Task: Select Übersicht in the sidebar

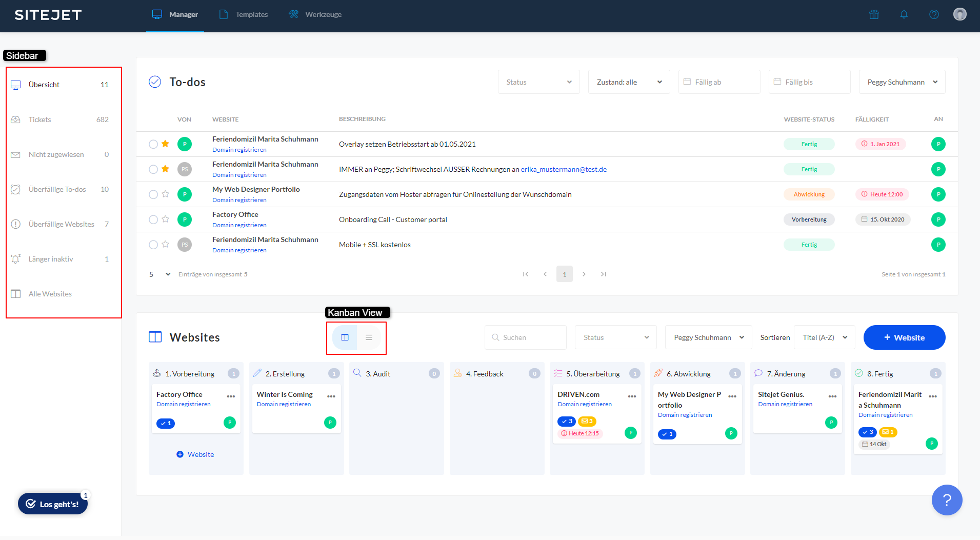Action: click(60, 85)
